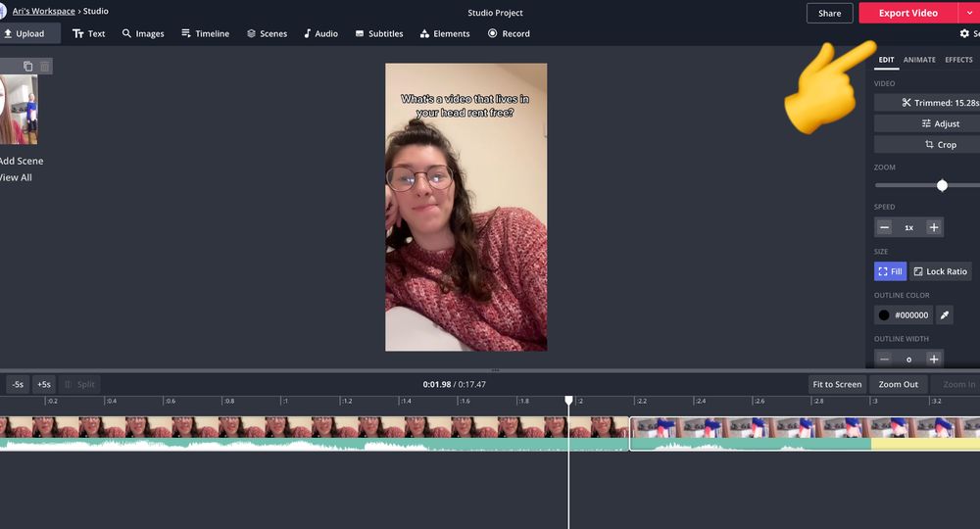Open the Adjust settings
Image resolution: width=980 pixels, height=529 pixels.
(939, 123)
